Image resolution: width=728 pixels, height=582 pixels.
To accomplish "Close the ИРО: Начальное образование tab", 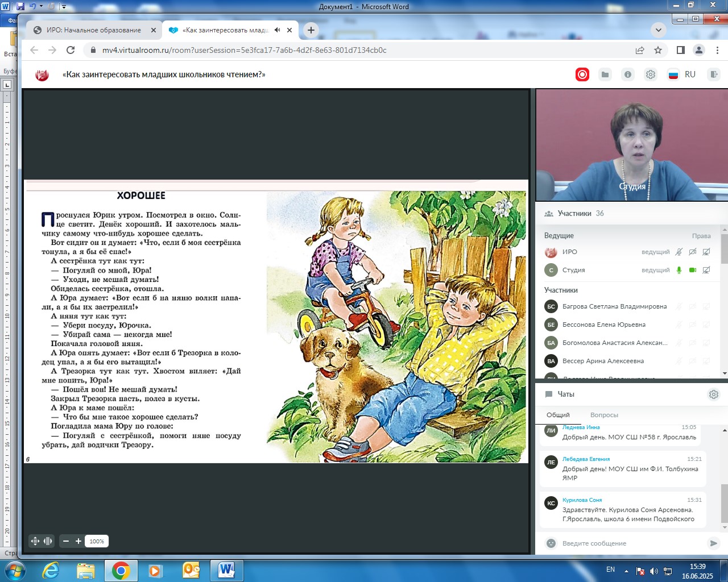I will point(154,30).
